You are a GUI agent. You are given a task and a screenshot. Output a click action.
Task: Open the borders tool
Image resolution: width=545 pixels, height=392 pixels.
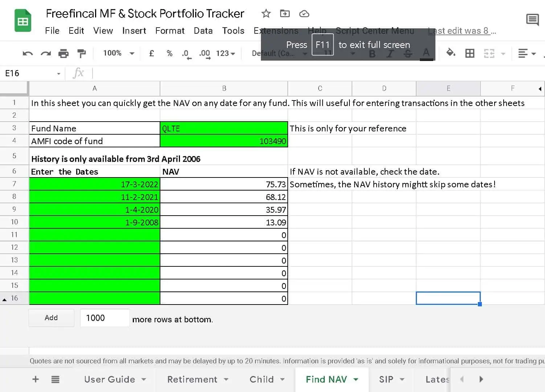pos(470,53)
